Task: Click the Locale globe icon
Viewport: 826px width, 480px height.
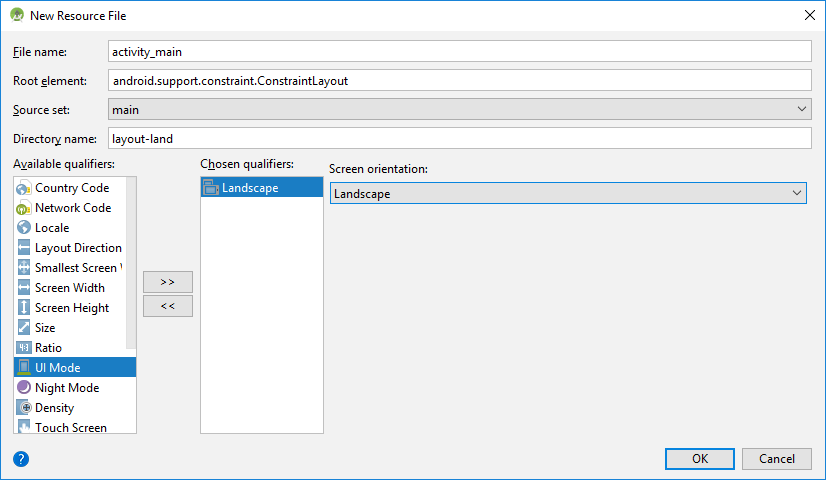Action: [x=24, y=228]
